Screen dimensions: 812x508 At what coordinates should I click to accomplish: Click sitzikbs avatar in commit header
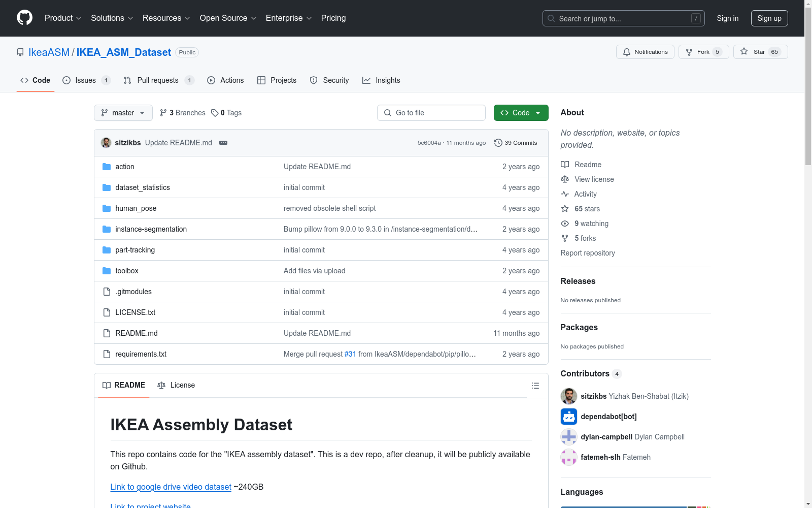tap(106, 143)
